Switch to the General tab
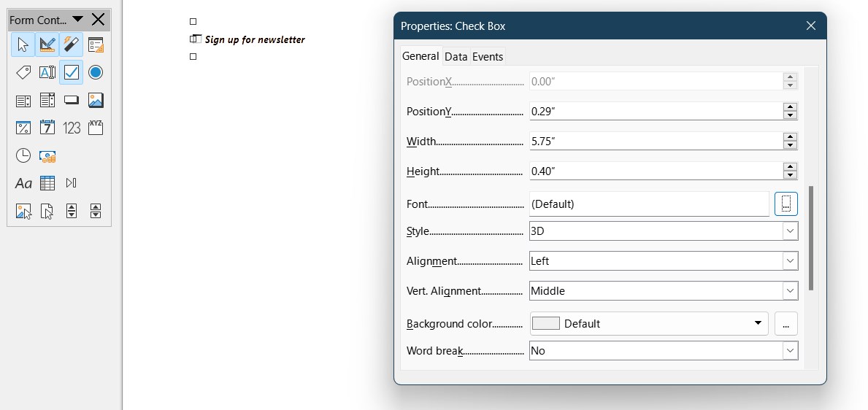Viewport: 868px width, 410px height. point(420,56)
